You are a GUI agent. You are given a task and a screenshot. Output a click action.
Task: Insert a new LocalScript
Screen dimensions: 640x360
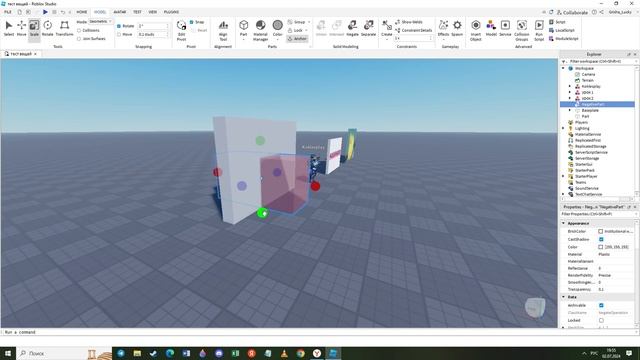tap(562, 30)
